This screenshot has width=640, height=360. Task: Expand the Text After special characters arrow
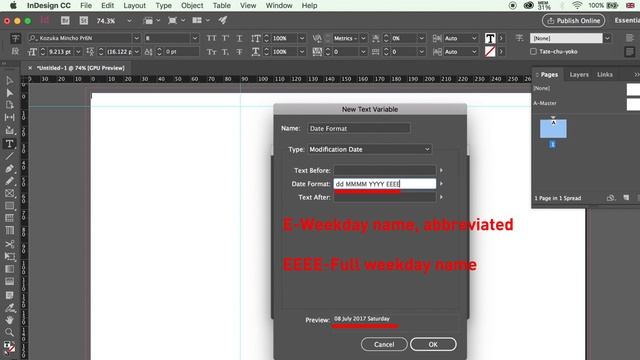click(441, 197)
